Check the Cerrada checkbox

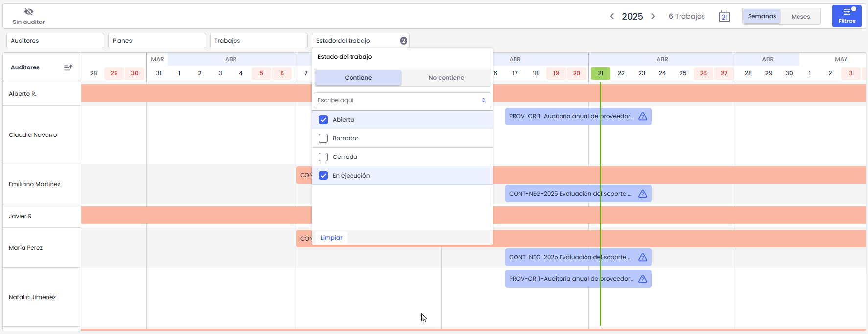pyautogui.click(x=323, y=157)
